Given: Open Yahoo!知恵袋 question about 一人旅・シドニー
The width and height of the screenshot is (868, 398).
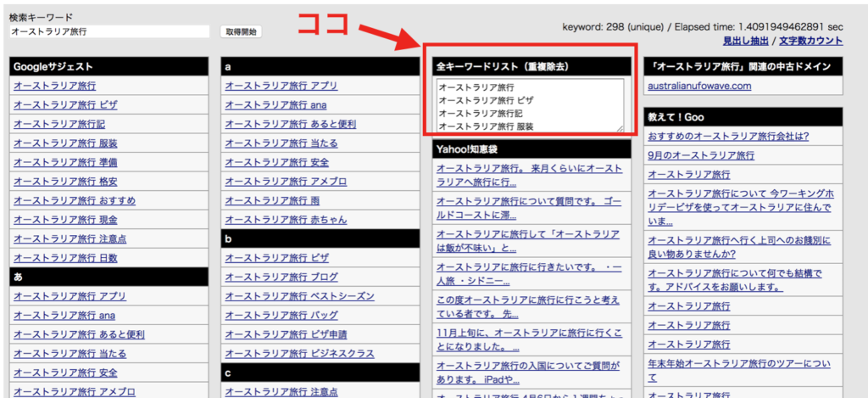Looking at the screenshot, I should (529, 274).
